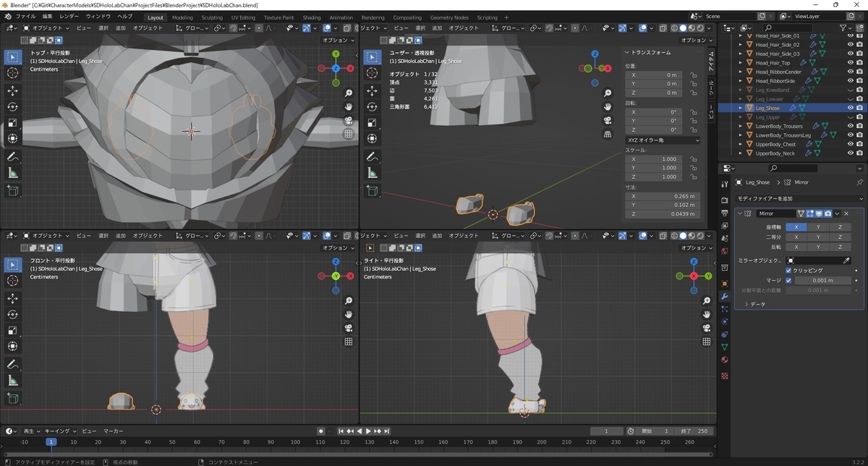Enable the Y axis button for Mirror
The height and width of the screenshot is (466, 868).
(x=818, y=227)
